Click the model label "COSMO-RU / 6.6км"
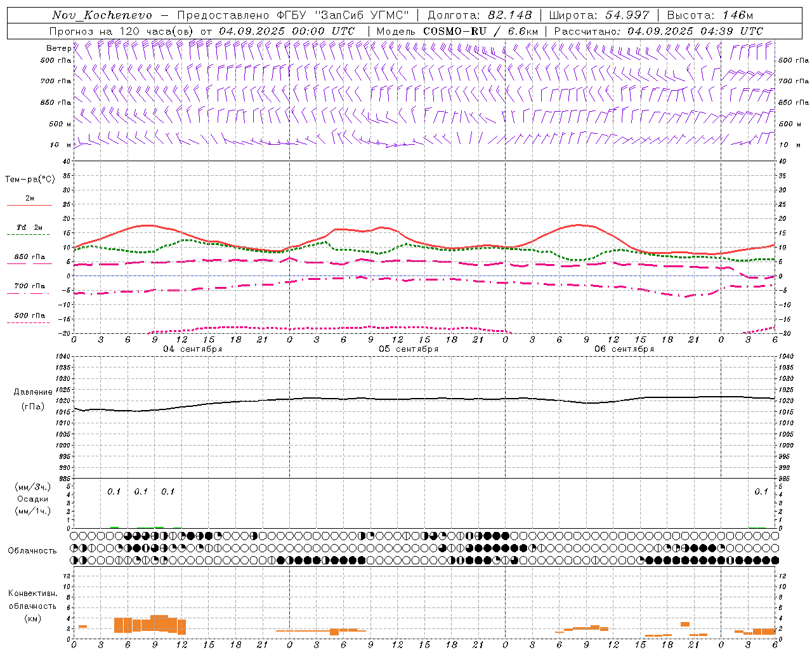 [481, 31]
